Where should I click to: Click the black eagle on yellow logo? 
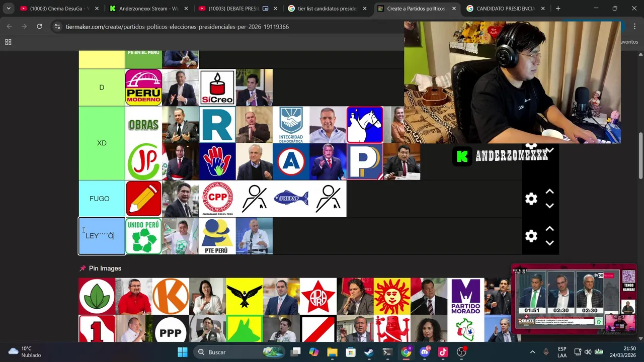tap(244, 296)
